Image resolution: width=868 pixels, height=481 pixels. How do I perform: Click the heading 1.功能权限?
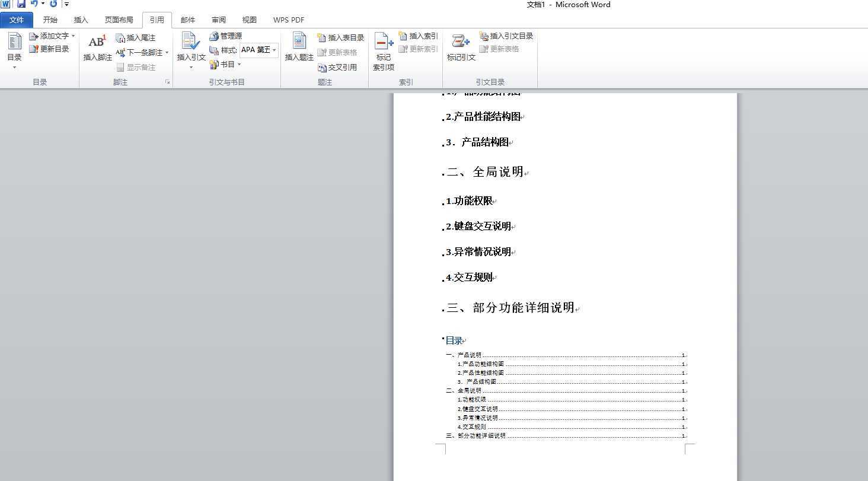pyautogui.click(x=469, y=201)
